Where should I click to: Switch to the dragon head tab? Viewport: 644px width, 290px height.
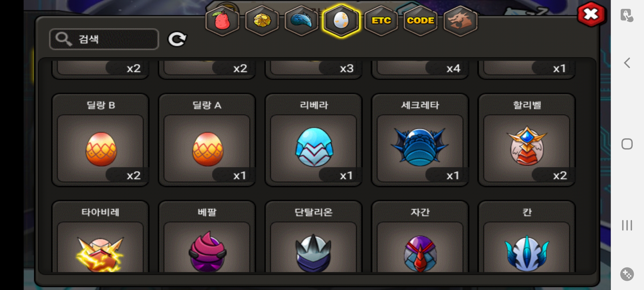point(460,21)
